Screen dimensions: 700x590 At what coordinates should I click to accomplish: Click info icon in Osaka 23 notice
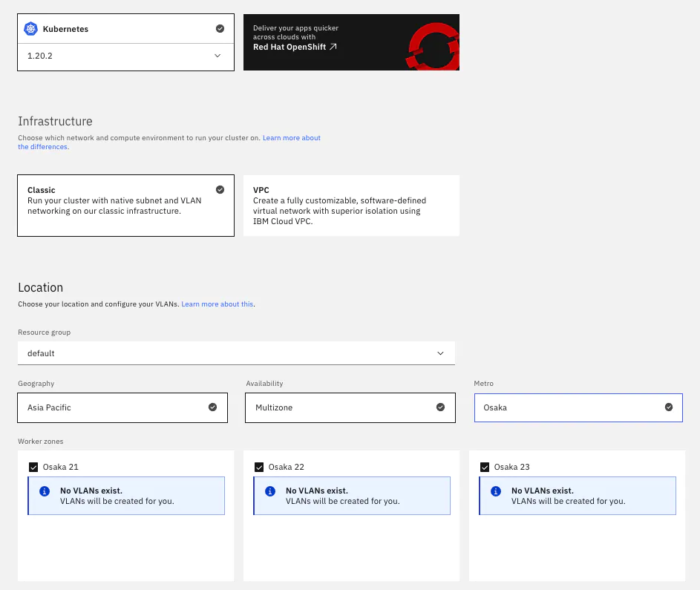pyautogui.click(x=496, y=491)
